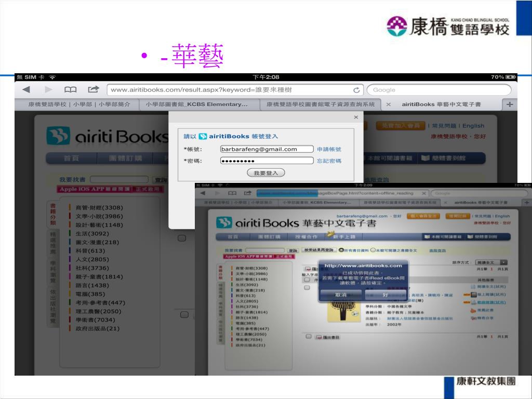532x399 pixels.
Task: Tap the share icon in main browser toolbar
Action: coord(94,89)
